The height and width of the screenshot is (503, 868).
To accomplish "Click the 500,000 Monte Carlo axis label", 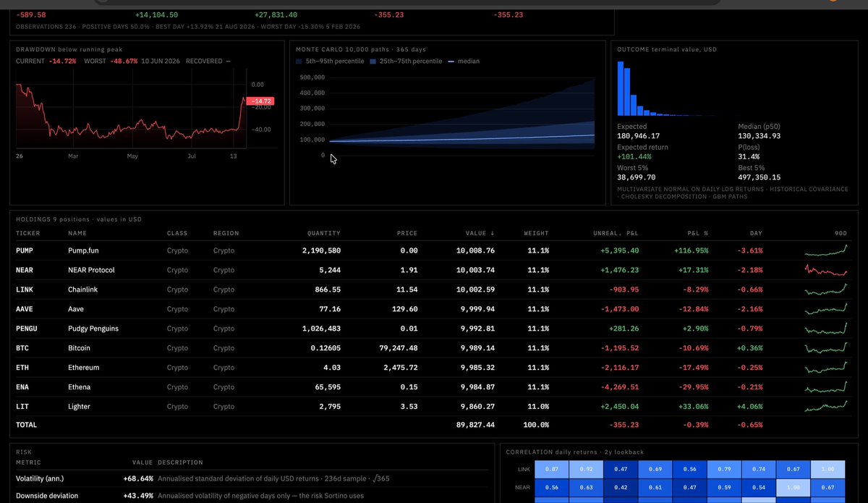I will [x=312, y=77].
